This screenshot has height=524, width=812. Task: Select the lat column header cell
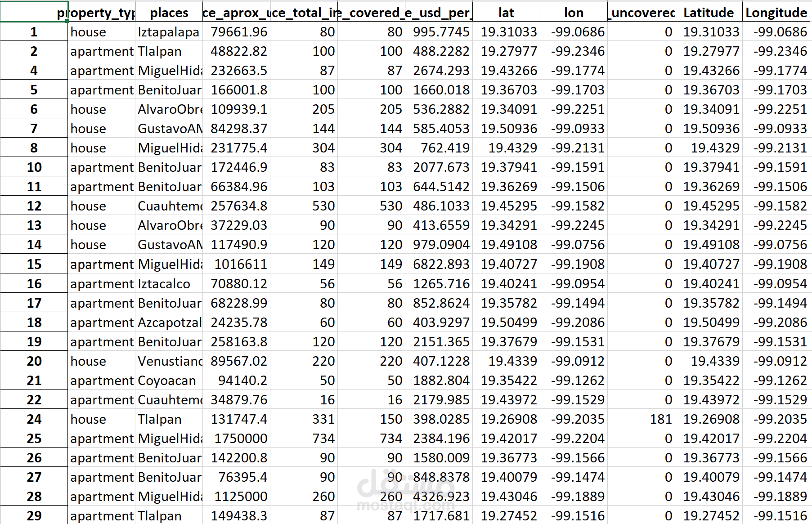(506, 13)
